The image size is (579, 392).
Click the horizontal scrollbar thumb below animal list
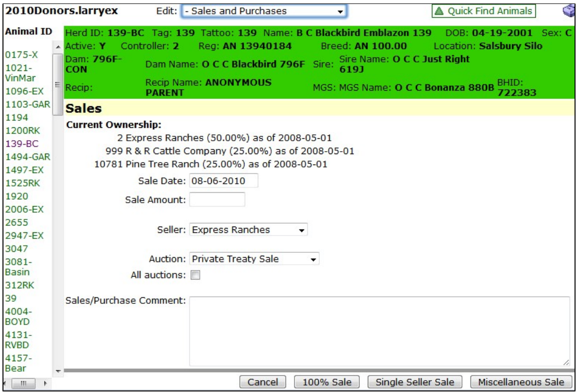23,383
